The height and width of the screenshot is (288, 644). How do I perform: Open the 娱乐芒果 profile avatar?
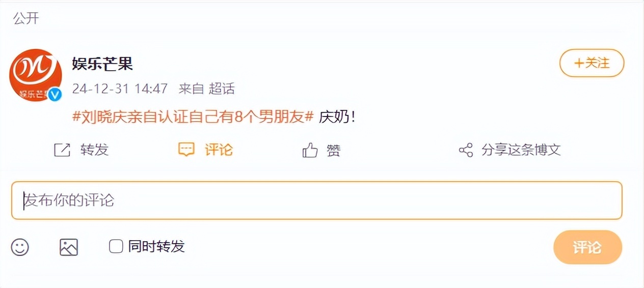coord(35,74)
